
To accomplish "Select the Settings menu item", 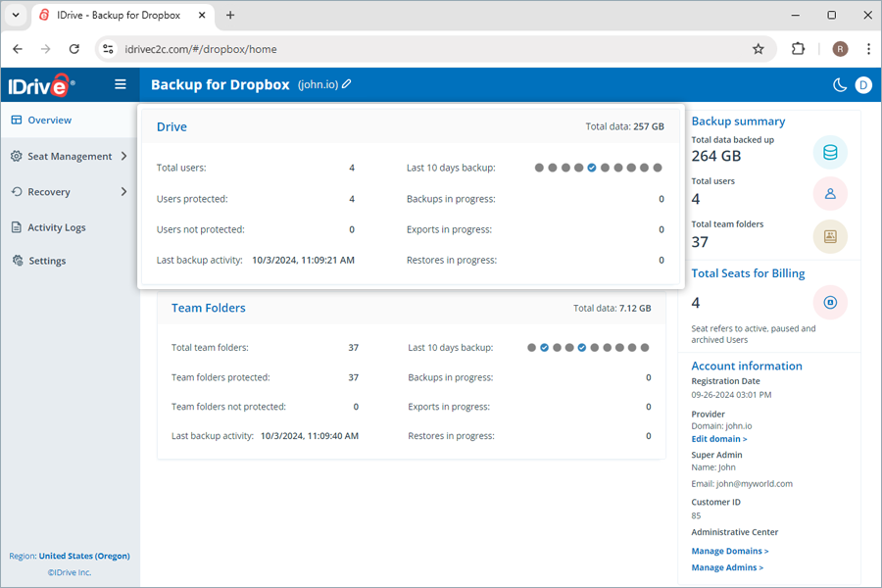I will pos(45,261).
